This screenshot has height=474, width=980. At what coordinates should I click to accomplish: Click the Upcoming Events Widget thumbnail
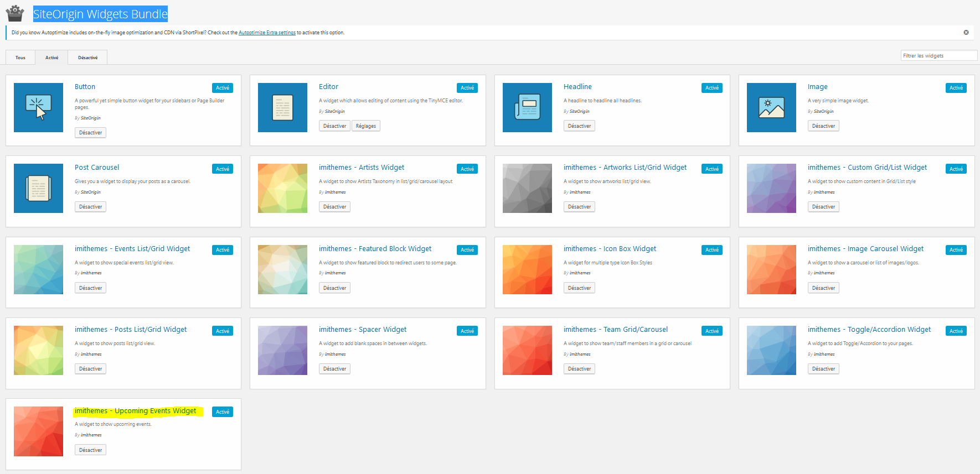(x=38, y=431)
